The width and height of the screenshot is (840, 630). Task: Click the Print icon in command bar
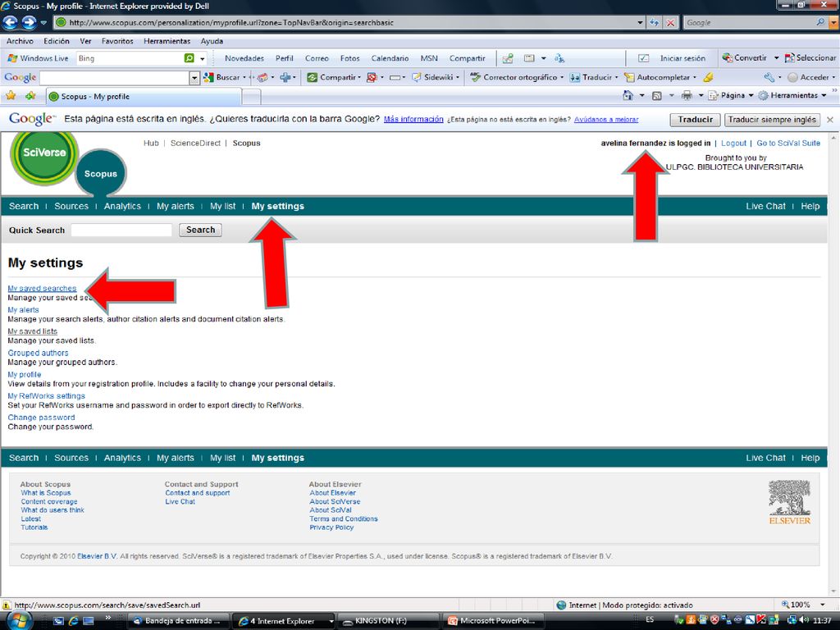(687, 96)
